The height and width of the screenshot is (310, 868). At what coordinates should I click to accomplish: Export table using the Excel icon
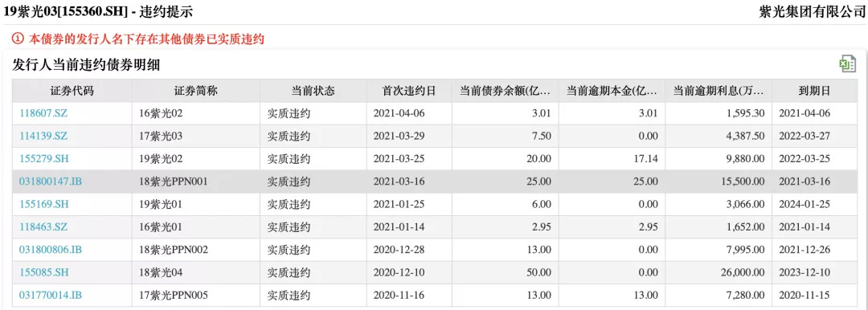(x=848, y=63)
